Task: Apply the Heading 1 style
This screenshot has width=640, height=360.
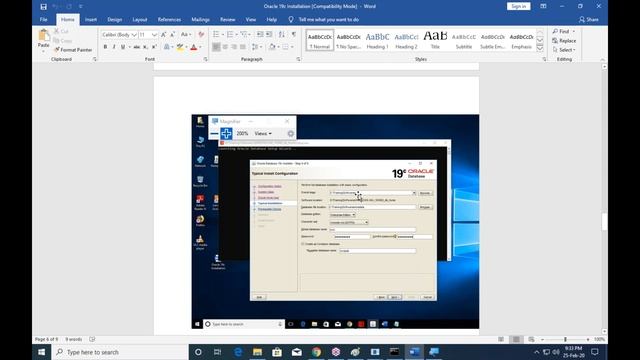Action: pos(378,40)
